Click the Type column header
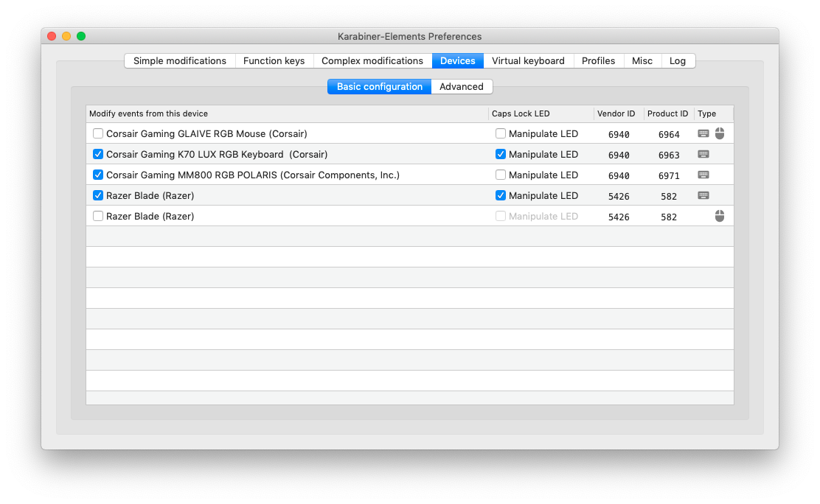This screenshot has width=820, height=504. [x=713, y=114]
